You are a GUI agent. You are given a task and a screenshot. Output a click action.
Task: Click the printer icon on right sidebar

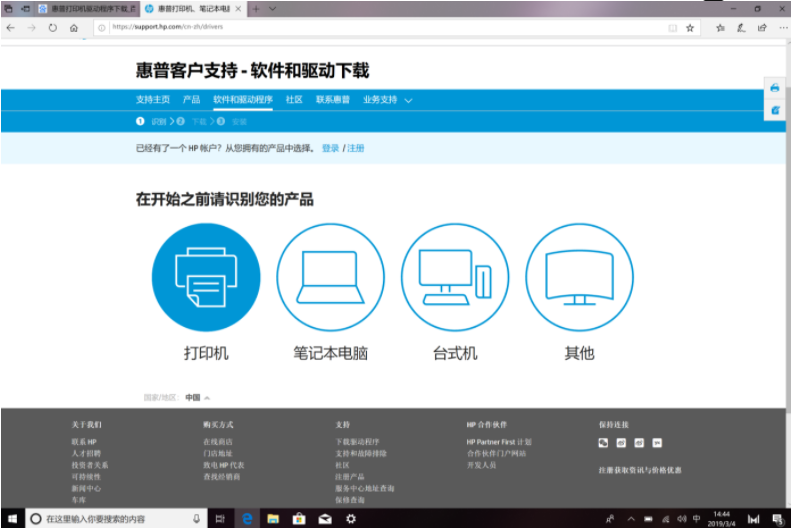click(x=775, y=88)
